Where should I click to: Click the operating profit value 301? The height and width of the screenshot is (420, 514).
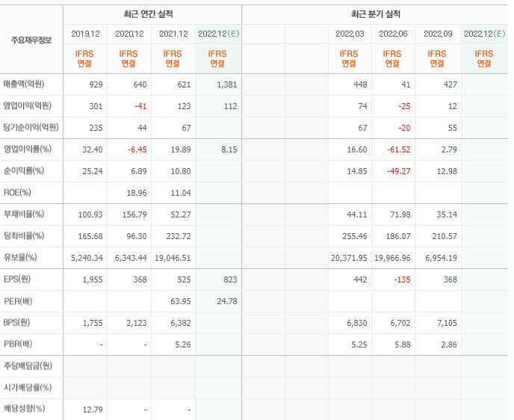[x=96, y=106]
